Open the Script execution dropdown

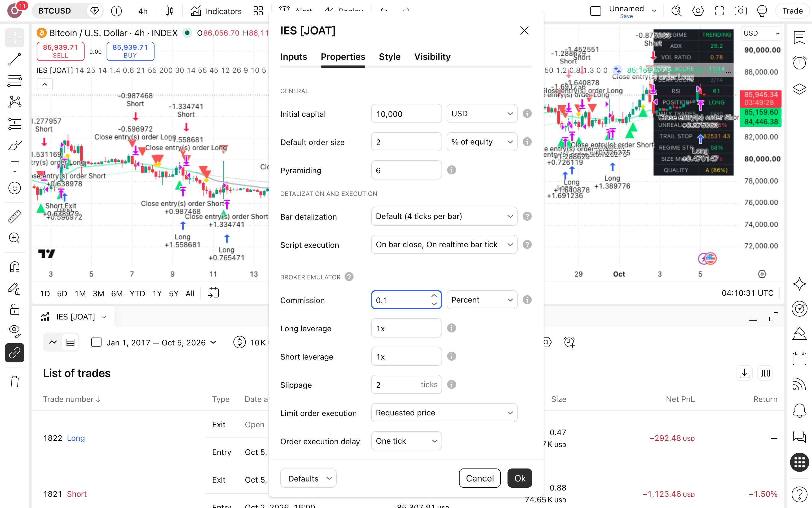(444, 245)
